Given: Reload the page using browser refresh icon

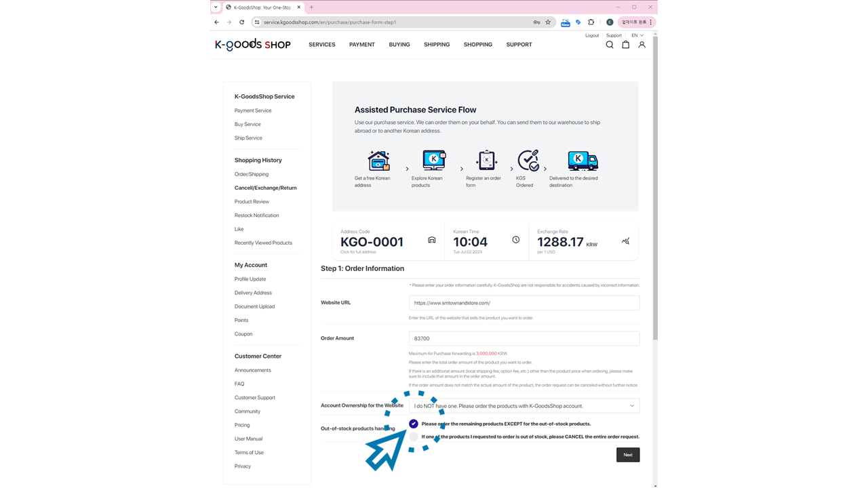Looking at the screenshot, I should pos(241,22).
